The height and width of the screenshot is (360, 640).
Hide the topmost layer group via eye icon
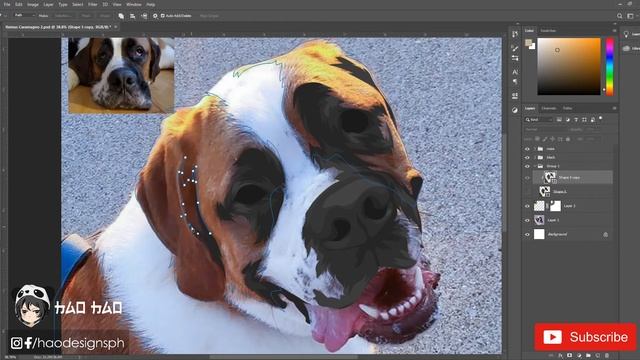[x=527, y=149]
